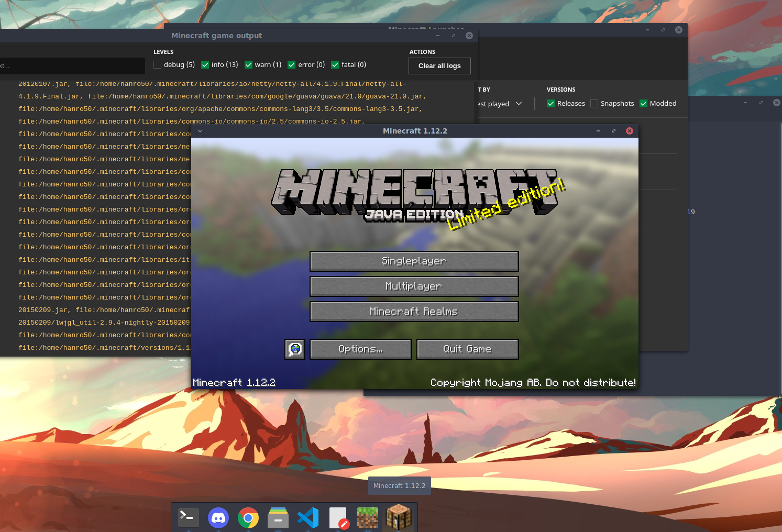Maximize the Minecraft 1.12.2 game window
Image resolution: width=782 pixels, height=532 pixels.
pyautogui.click(x=614, y=131)
